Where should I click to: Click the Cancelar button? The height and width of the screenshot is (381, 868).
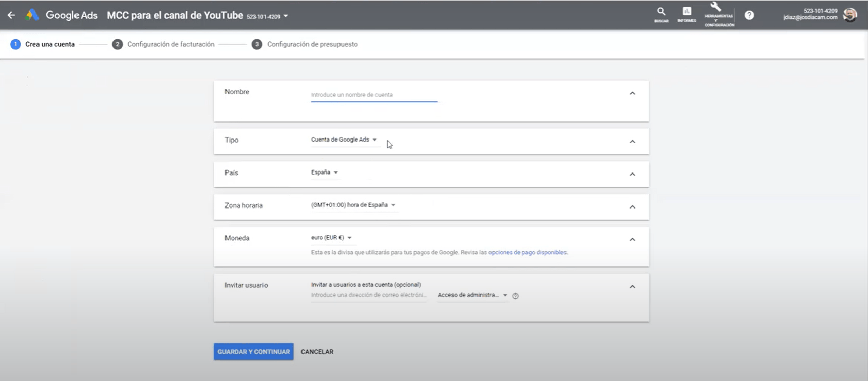317,352
